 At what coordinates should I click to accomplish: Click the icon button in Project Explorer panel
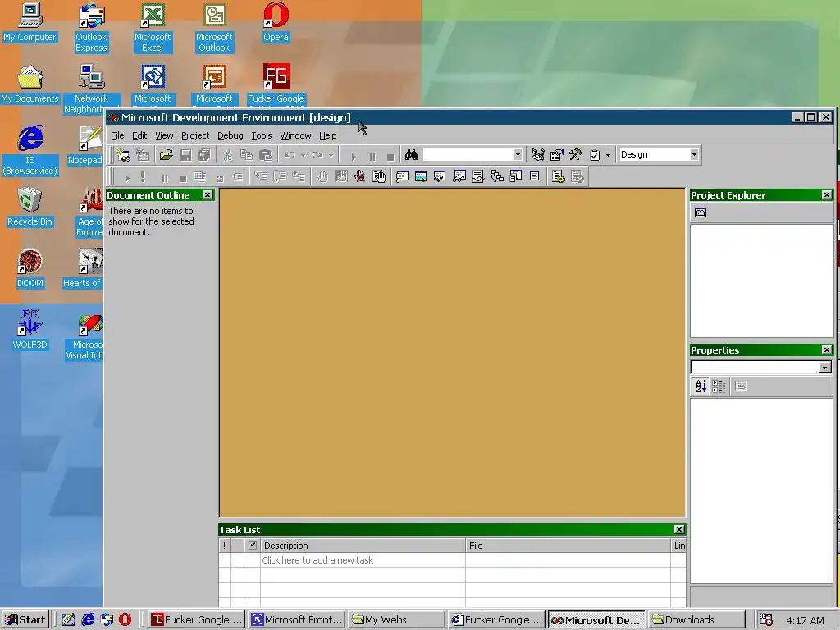pyautogui.click(x=701, y=212)
